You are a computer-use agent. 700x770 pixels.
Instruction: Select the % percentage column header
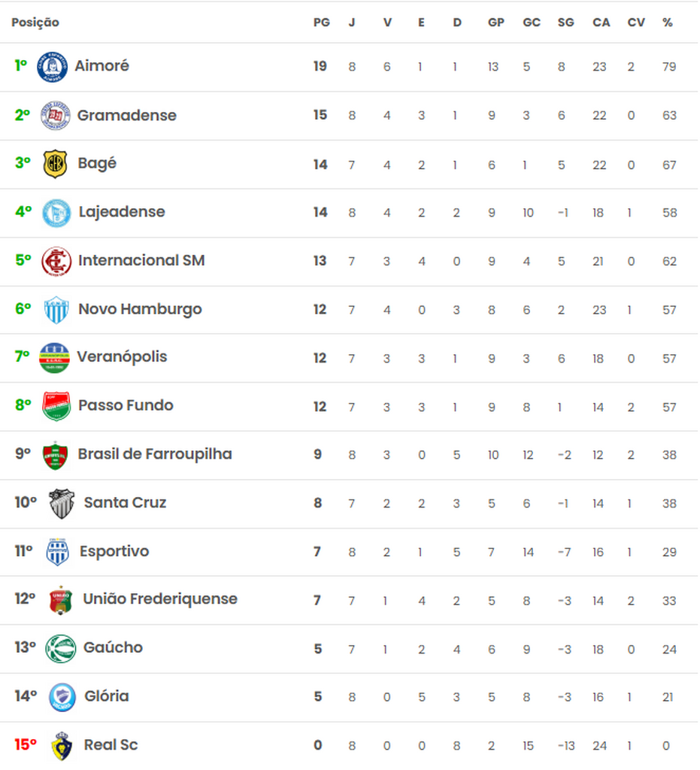point(667,23)
